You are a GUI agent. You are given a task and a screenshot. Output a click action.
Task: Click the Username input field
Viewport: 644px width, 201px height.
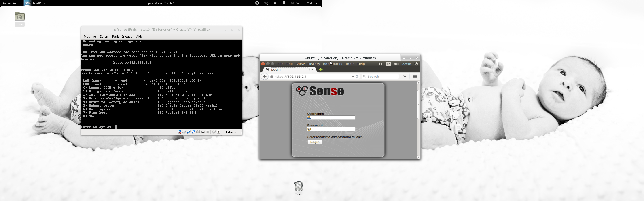point(331,118)
